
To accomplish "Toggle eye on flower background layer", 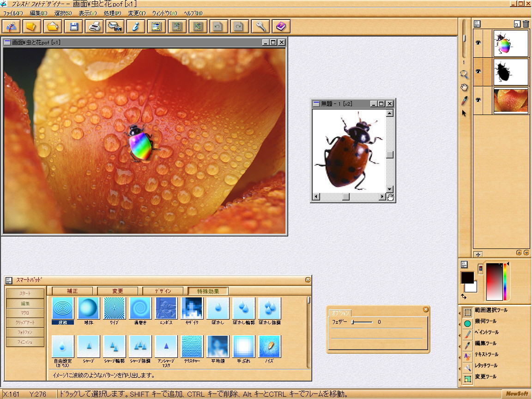I will (478, 100).
